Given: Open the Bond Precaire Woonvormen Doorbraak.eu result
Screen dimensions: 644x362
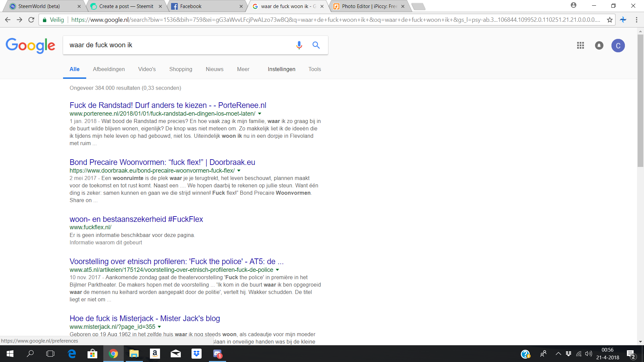Looking at the screenshot, I should (162, 162).
